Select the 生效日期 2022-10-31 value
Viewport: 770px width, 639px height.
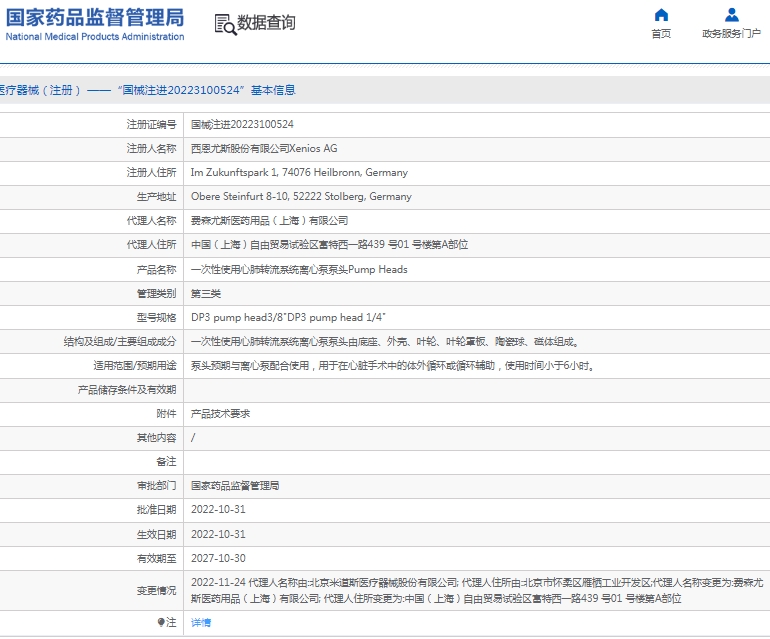pos(218,534)
